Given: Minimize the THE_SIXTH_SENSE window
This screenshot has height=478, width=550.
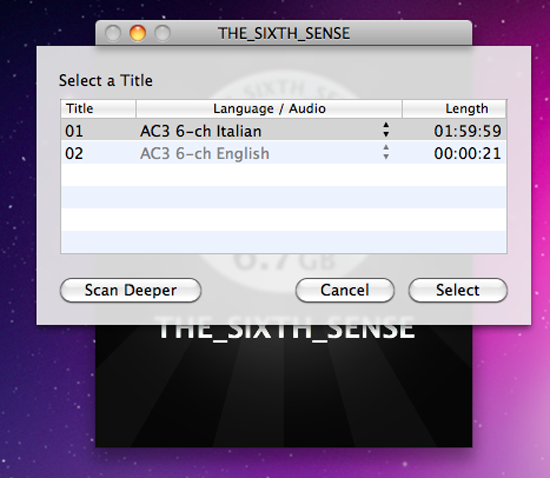Looking at the screenshot, I should [138, 33].
